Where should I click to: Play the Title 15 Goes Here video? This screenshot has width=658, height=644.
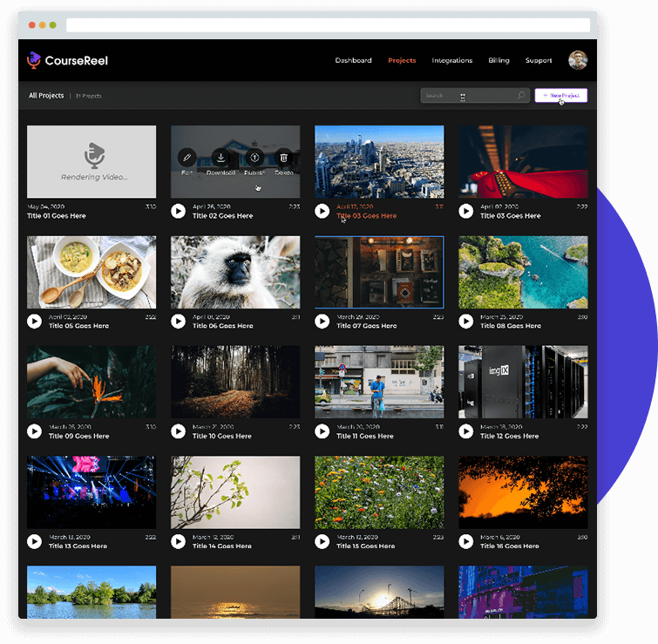tap(322, 542)
